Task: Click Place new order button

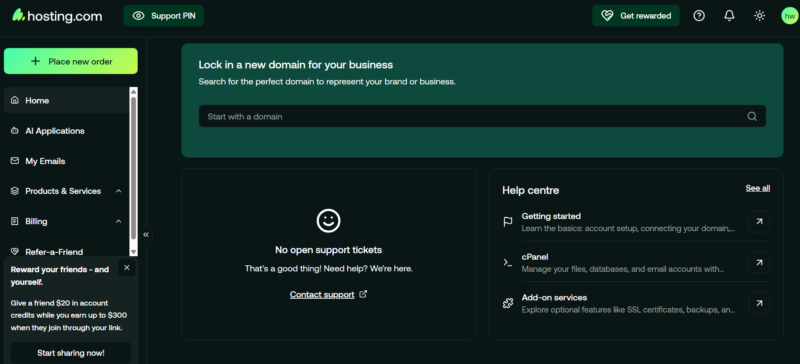Action: click(x=70, y=61)
